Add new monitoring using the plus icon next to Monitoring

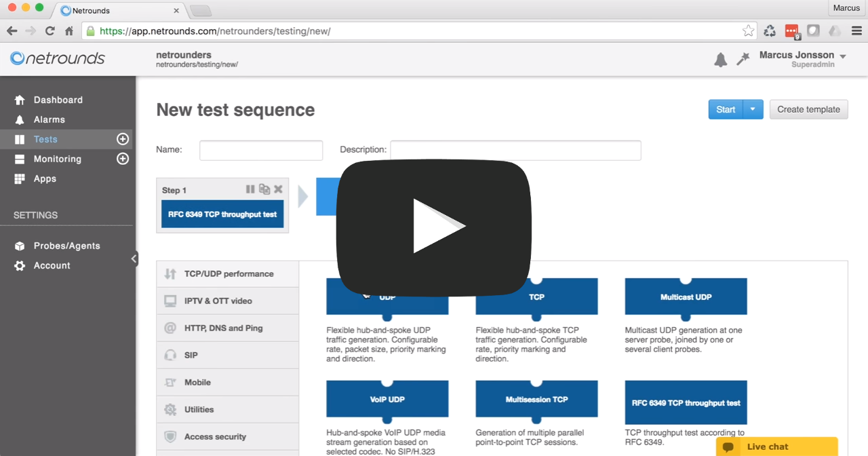tap(123, 159)
